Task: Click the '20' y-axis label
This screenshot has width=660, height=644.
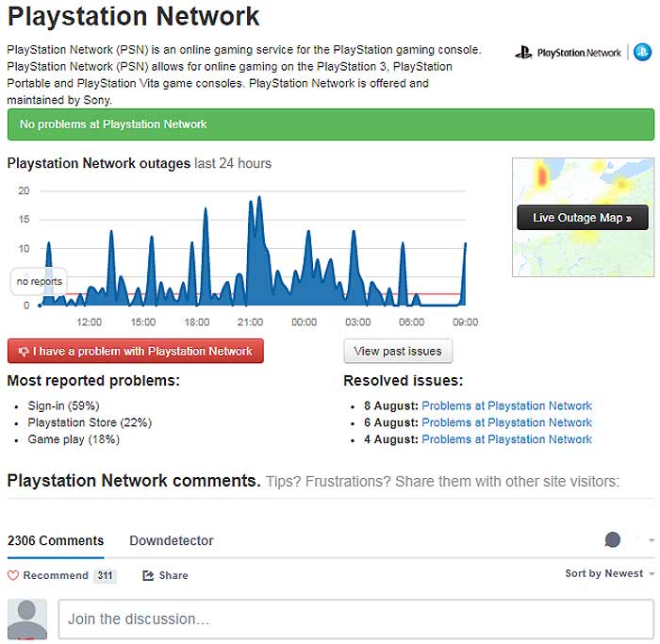Action: [24, 190]
